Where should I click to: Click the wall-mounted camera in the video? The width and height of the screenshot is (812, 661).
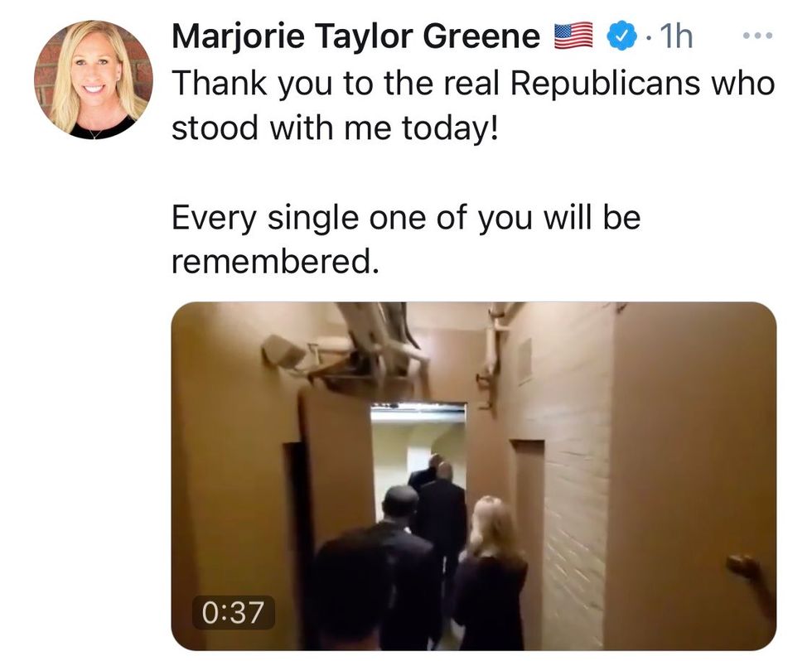pos(283,352)
